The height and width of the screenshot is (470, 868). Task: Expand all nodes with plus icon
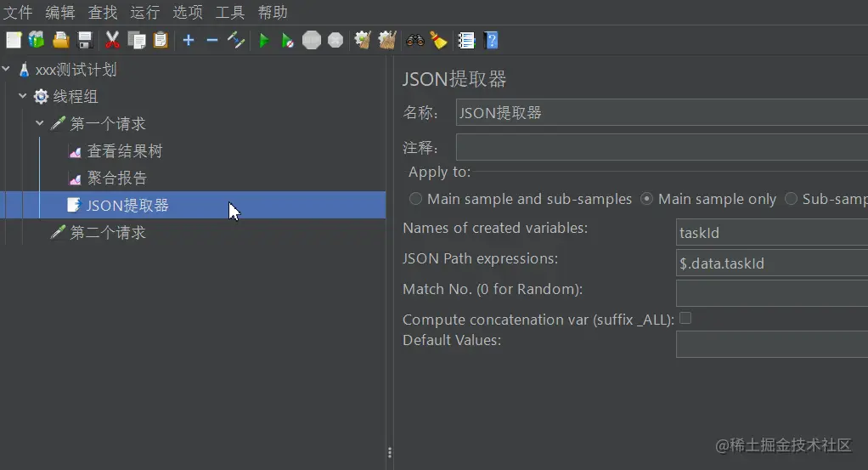pos(189,40)
